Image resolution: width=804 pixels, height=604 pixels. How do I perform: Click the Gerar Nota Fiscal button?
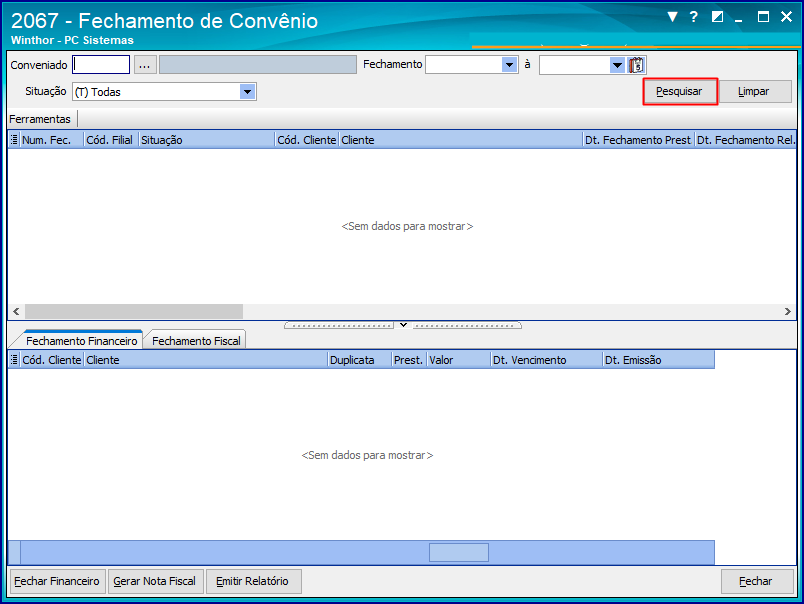[x=155, y=581]
